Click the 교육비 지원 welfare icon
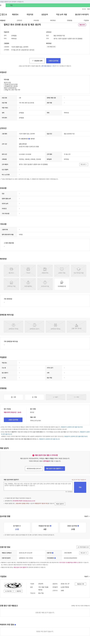 [x=62, y=271]
